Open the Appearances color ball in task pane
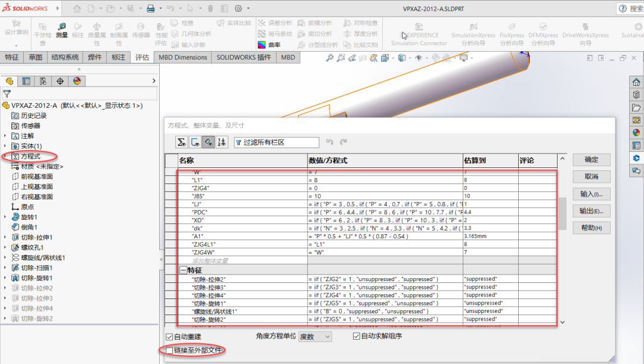The width and height of the screenshot is (644, 364). point(636,132)
